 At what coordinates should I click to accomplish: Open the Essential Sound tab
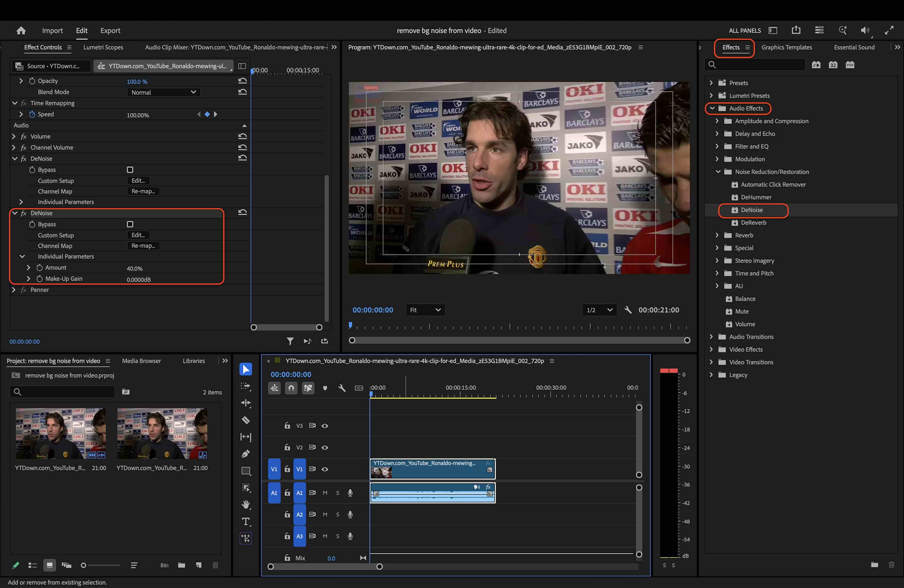[854, 47]
